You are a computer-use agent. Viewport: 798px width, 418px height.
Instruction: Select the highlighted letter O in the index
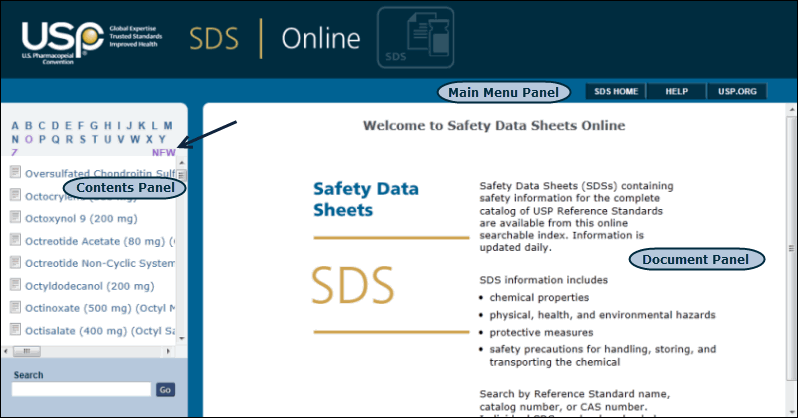click(28, 140)
